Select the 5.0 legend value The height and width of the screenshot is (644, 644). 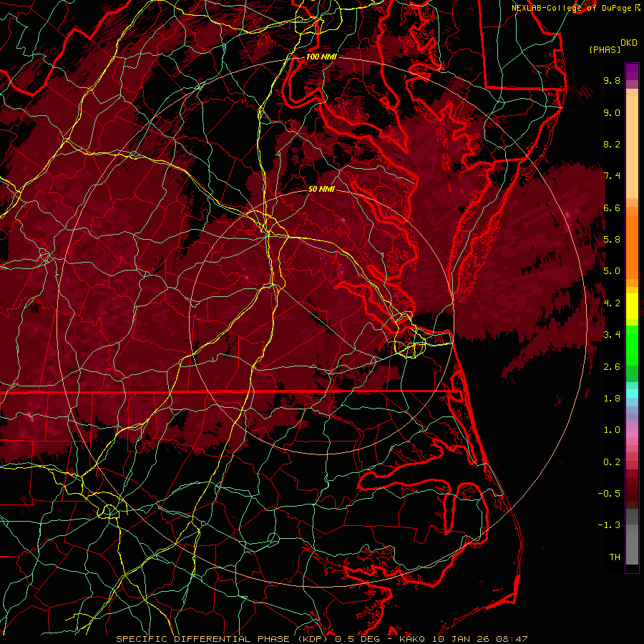[612, 271]
